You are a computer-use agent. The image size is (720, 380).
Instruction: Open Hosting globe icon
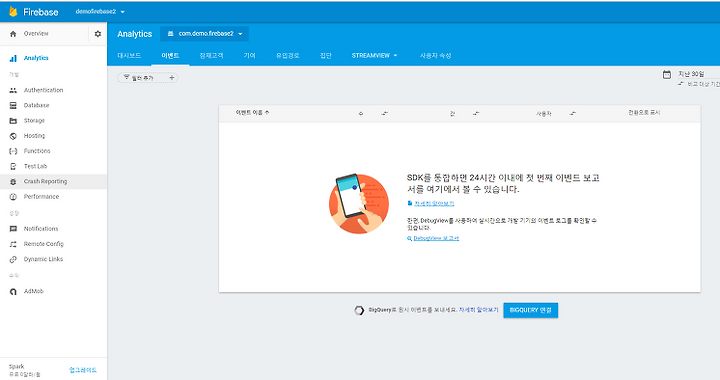(x=13, y=136)
